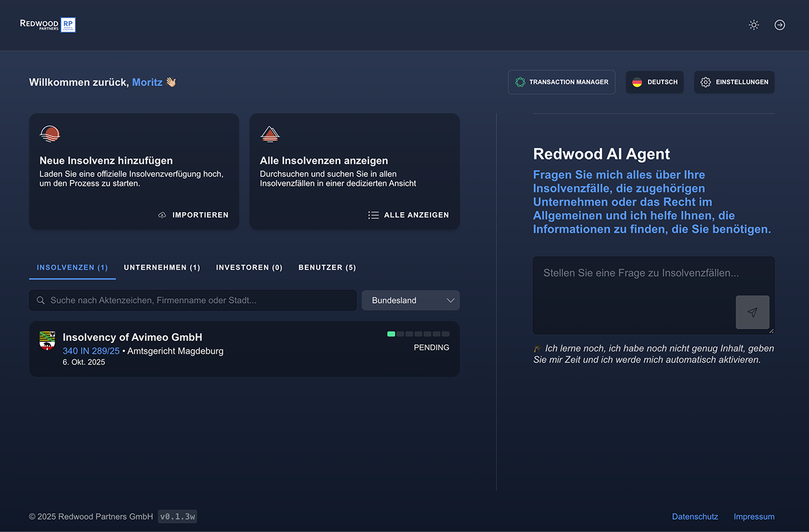Viewport: 809px width, 532px height.
Task: Click the German flag icon
Action: (637, 82)
